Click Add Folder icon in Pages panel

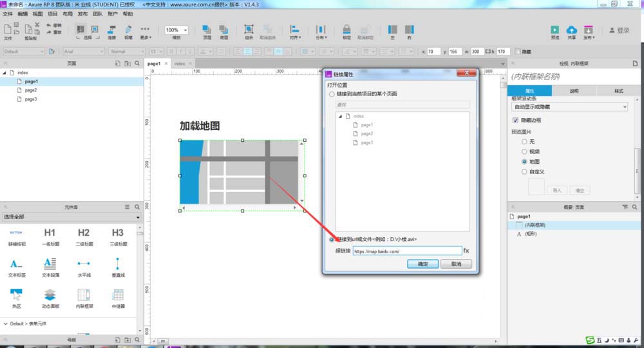[128, 63]
